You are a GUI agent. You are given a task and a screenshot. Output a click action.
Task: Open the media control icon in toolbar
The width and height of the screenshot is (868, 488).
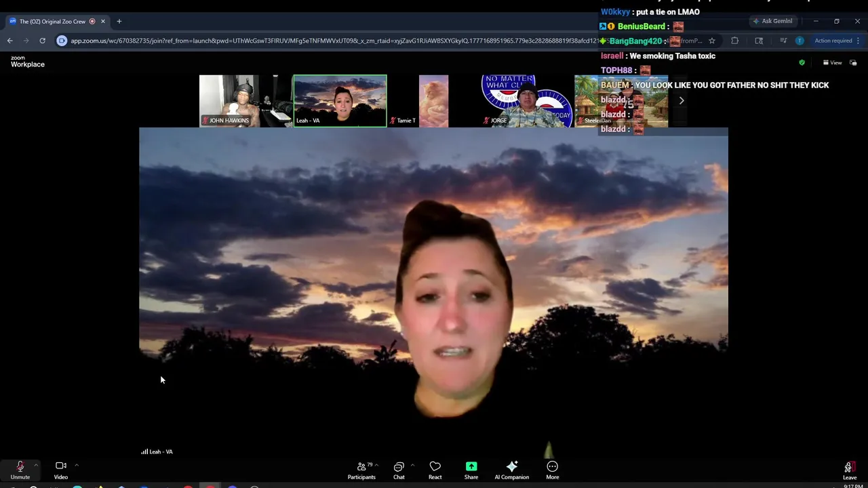tap(783, 41)
